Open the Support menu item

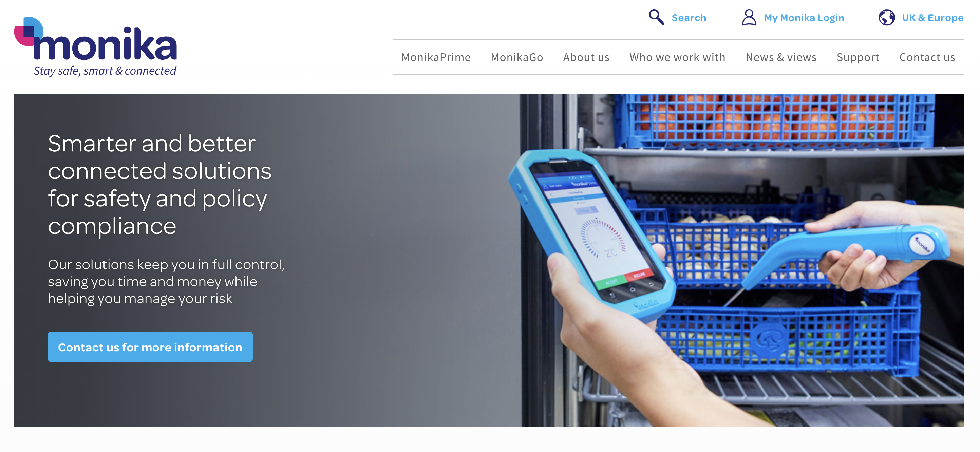pyautogui.click(x=858, y=57)
